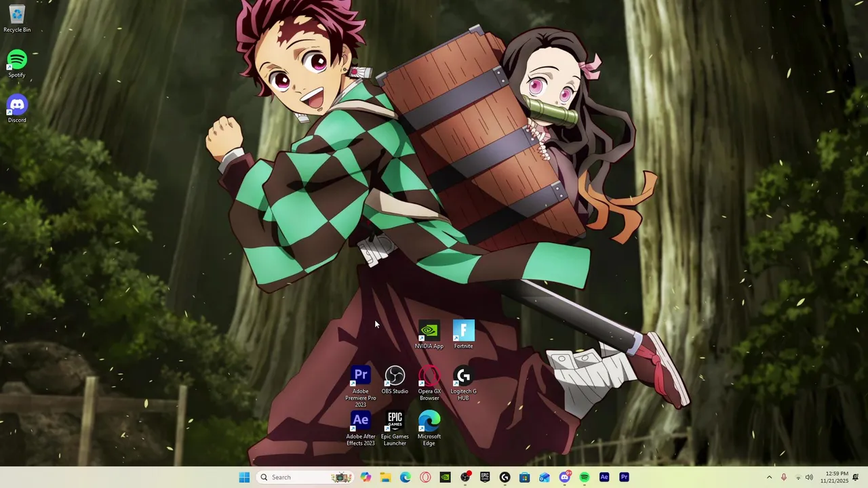Screen dimensions: 868x488
Task: Click the microphone in-use tray icon
Action: point(784,477)
